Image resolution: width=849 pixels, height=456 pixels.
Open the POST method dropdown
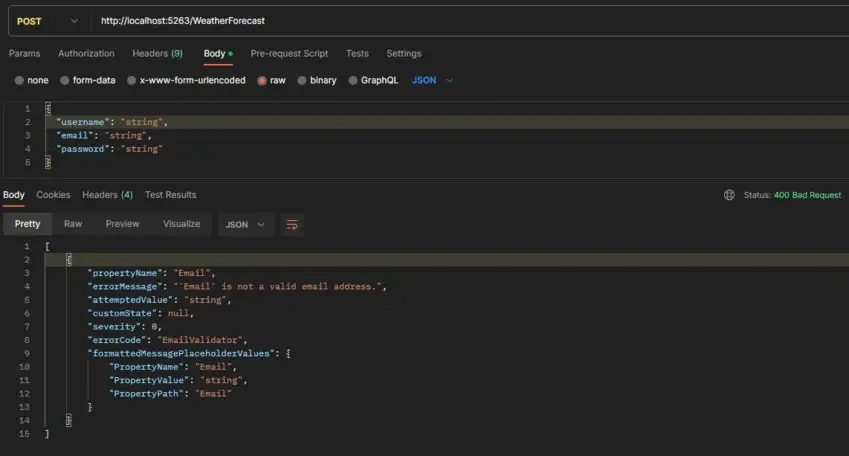[48, 21]
